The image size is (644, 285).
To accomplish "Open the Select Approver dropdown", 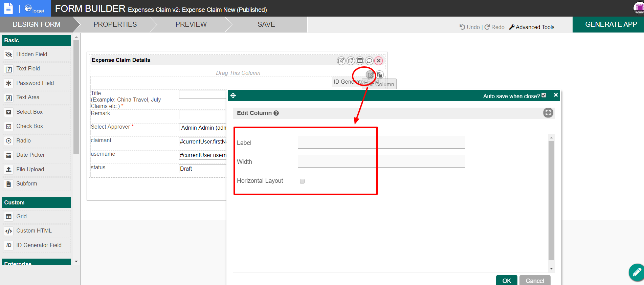I will [203, 128].
